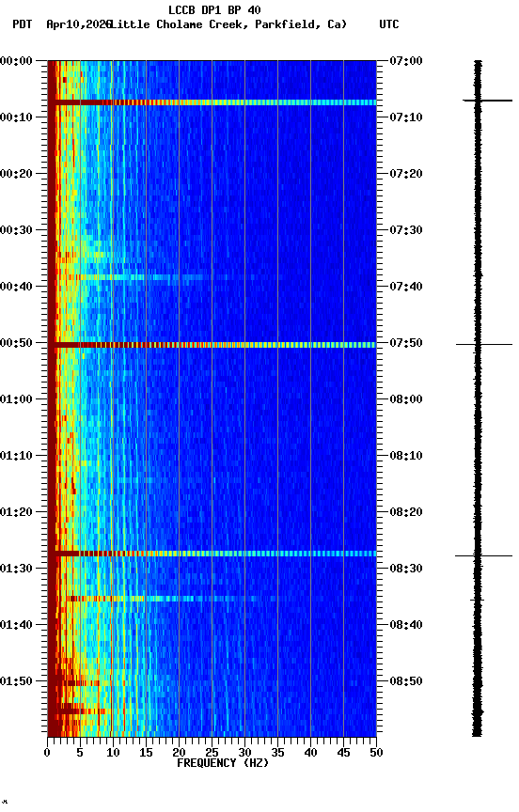This screenshot has width=519, height=812.
Task: Click the frequency axis value 45
Action: tap(343, 753)
